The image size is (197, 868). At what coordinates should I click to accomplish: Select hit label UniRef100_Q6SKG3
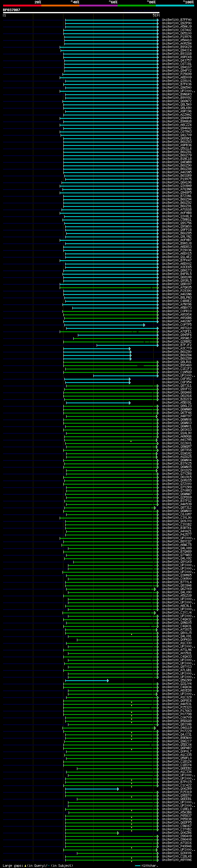[177, 430]
